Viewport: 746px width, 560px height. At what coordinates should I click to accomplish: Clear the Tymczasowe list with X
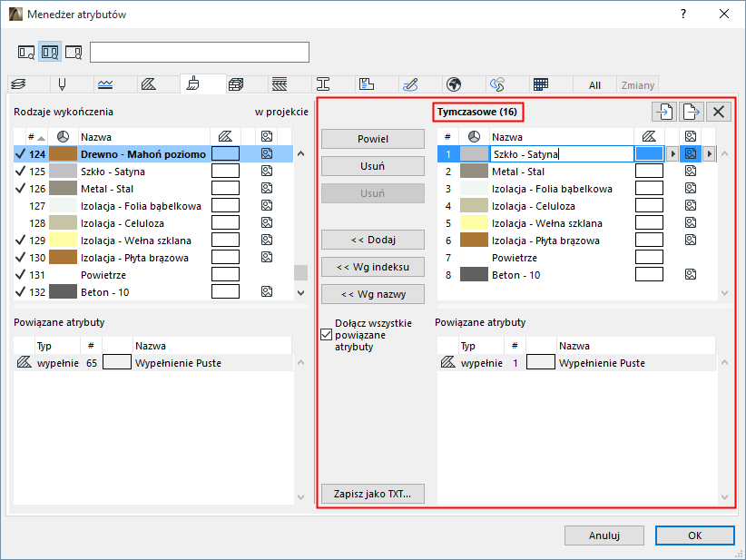pyautogui.click(x=719, y=112)
